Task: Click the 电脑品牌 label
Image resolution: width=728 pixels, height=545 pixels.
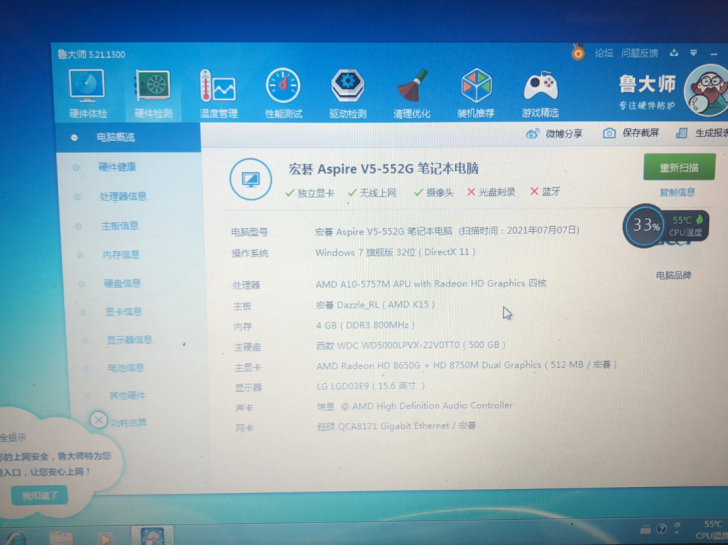Action: click(x=673, y=276)
